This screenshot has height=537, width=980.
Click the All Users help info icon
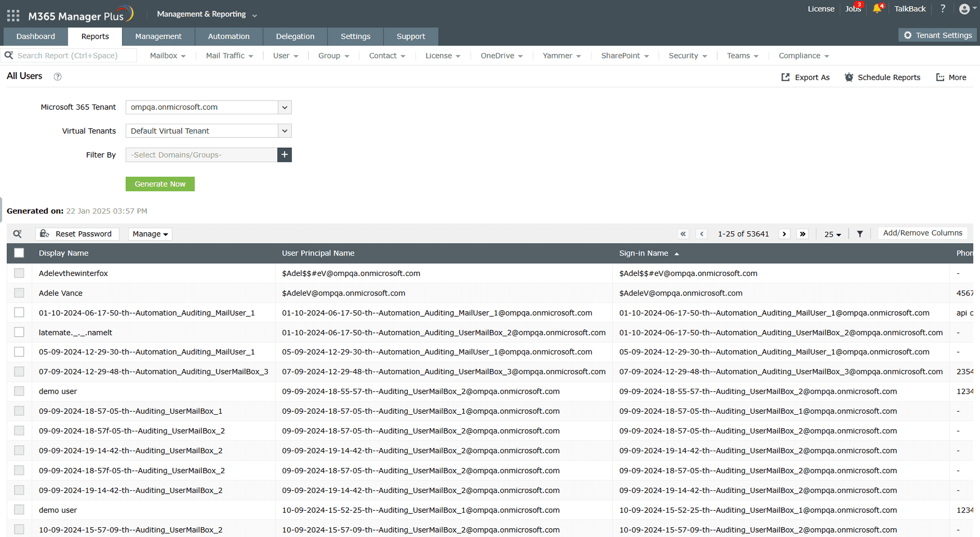tap(57, 77)
